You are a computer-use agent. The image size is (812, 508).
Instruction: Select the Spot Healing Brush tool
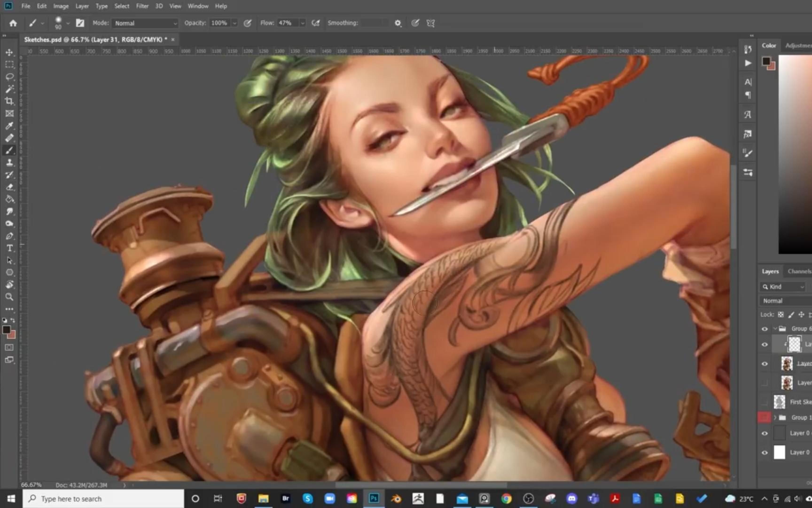[x=9, y=138]
